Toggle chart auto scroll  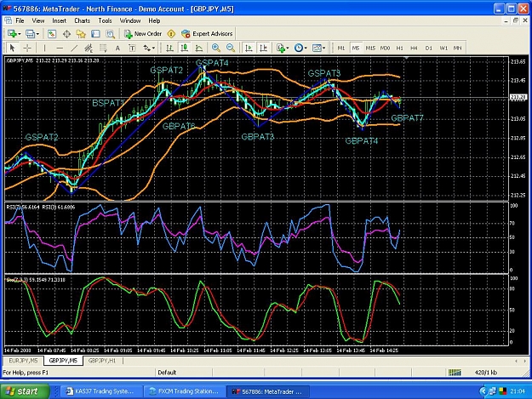(249, 48)
